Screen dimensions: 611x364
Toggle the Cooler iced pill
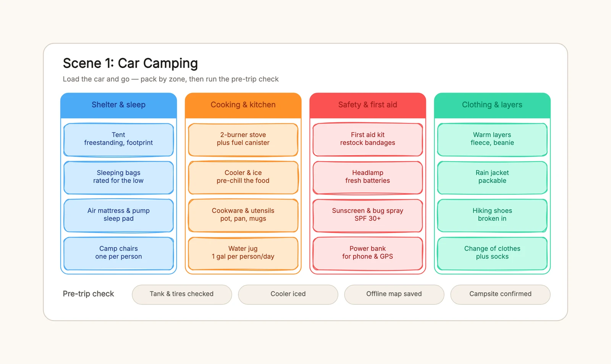(288, 294)
